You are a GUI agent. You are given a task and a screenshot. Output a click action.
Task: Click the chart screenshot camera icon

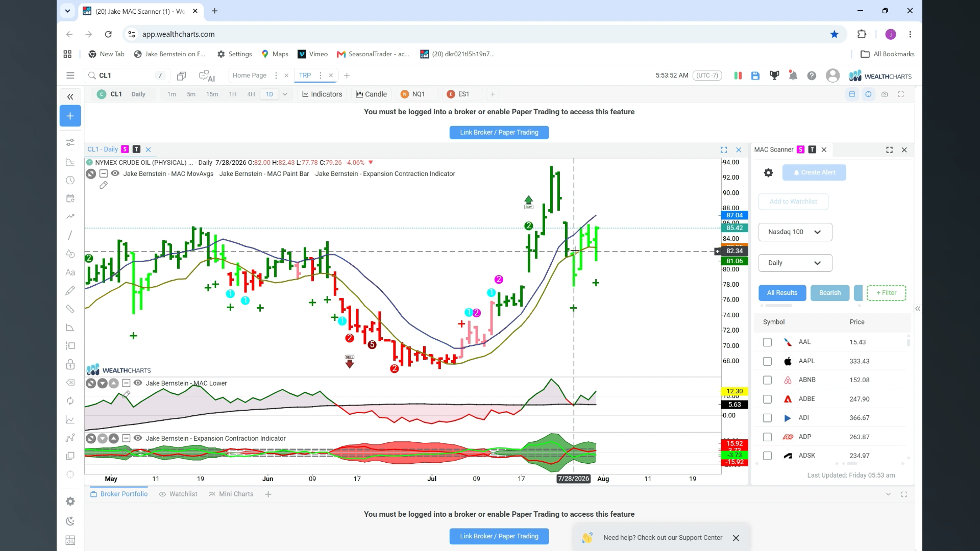pos(885,94)
